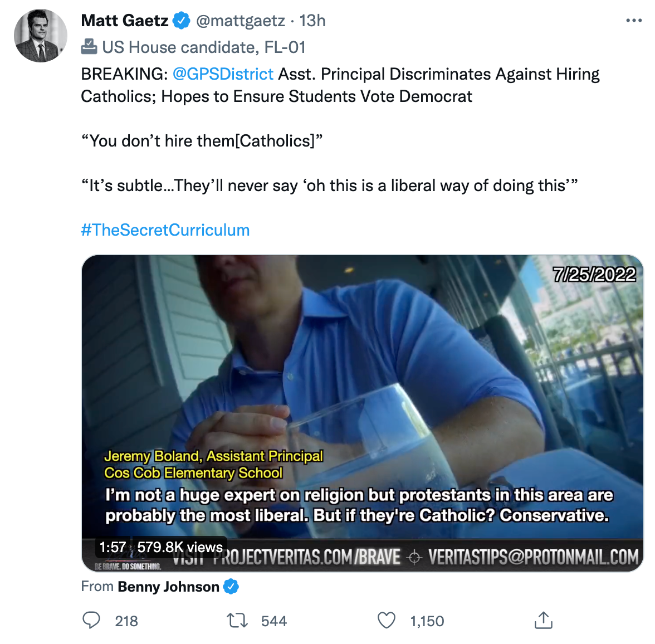
Task: Click the 1,150 likes count
Action: click(427, 621)
